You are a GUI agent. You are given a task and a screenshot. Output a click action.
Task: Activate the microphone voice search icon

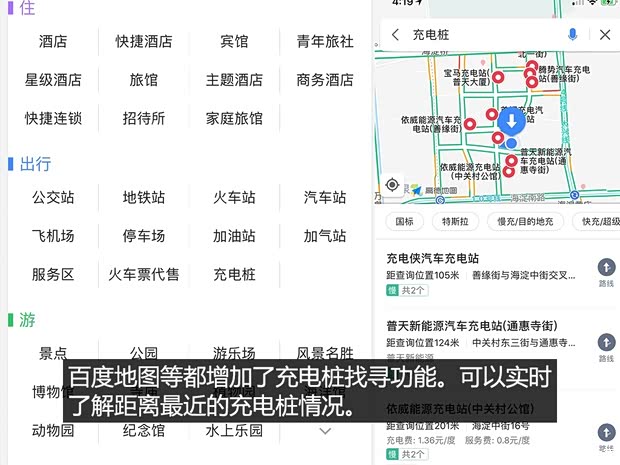572,35
